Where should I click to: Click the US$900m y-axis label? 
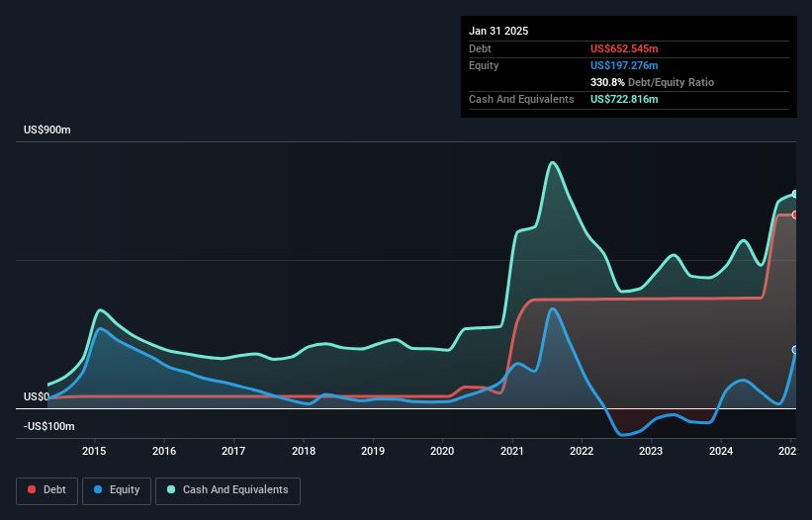pos(47,130)
